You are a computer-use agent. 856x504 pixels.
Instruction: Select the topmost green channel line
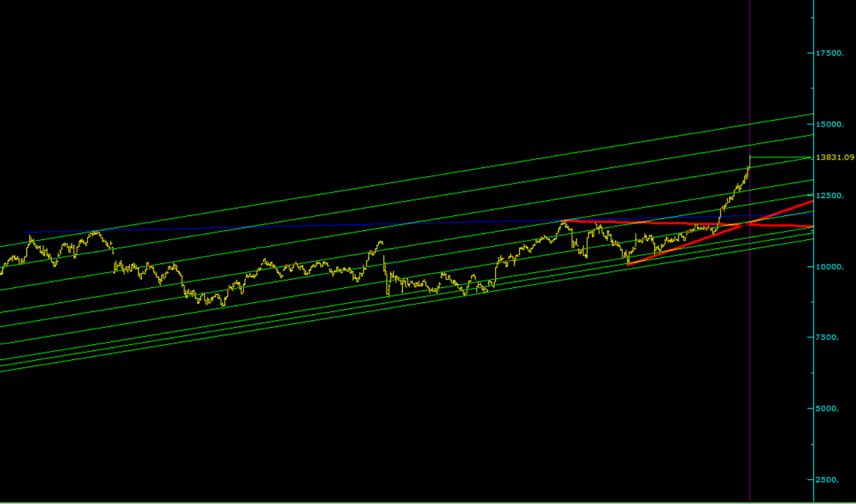point(407,180)
